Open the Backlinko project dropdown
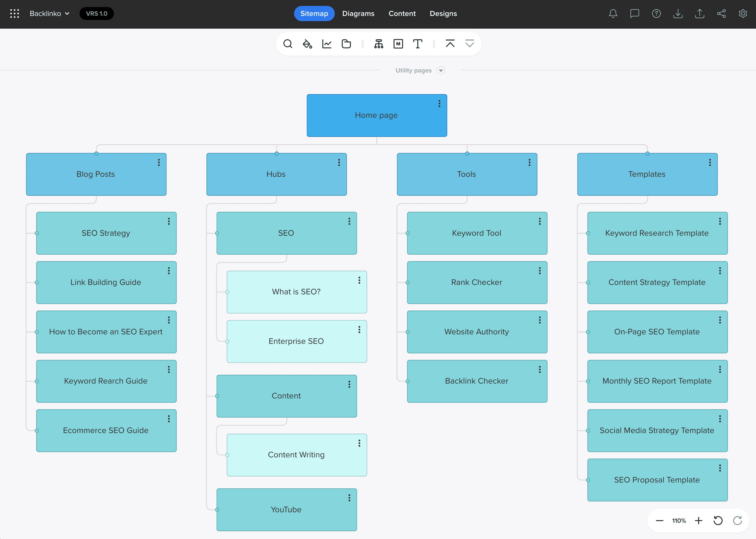The width and height of the screenshot is (756, 539). [x=49, y=14]
